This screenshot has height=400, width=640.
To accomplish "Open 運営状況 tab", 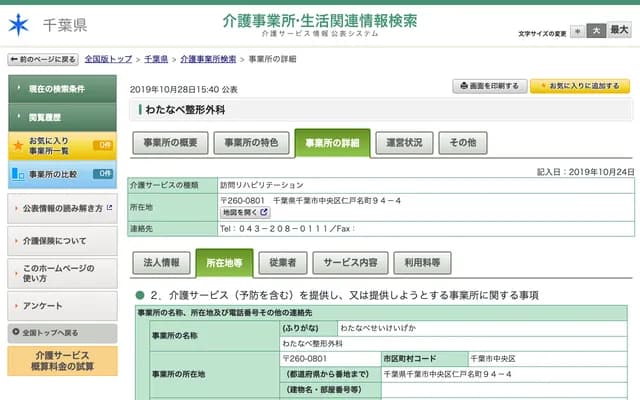I will click(404, 142).
